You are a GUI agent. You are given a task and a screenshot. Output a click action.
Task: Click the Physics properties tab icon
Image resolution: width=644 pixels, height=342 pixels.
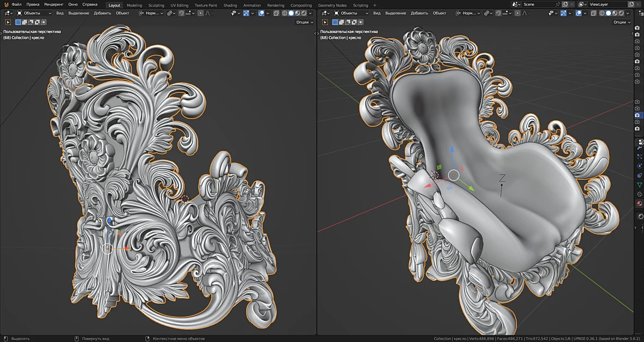(640, 166)
